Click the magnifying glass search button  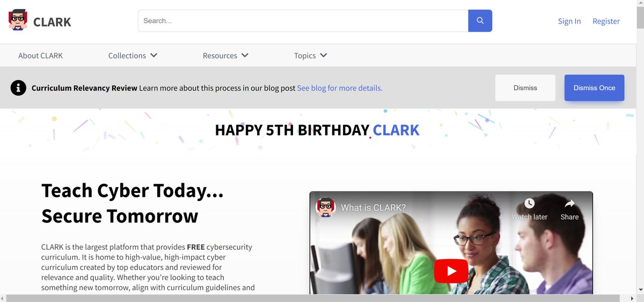pyautogui.click(x=480, y=21)
